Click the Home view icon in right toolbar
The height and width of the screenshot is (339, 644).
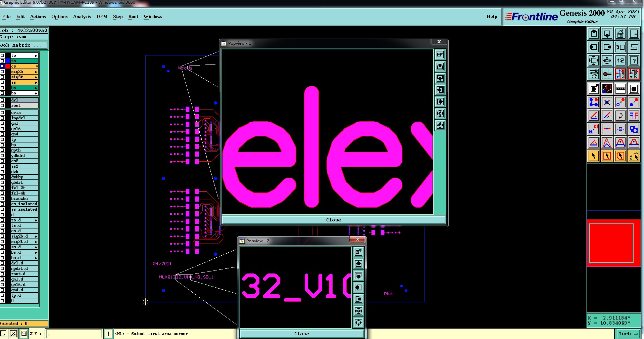click(621, 34)
